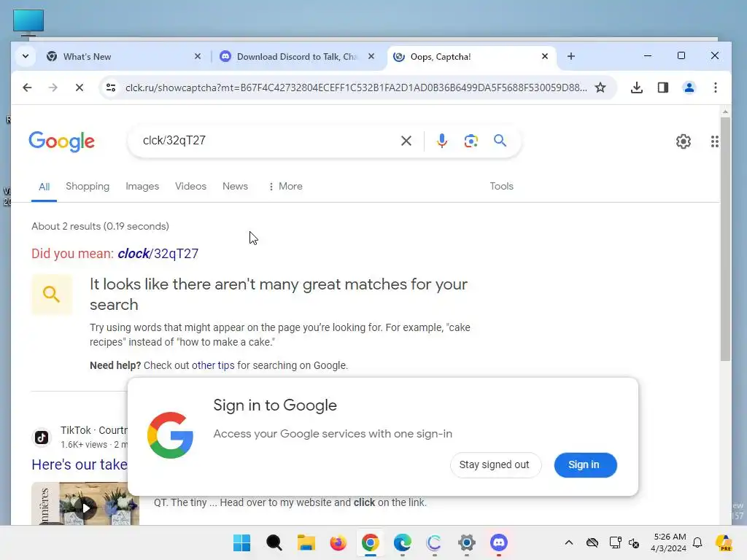747x560 pixels.
Task: Open Microsoft Edge from taskbar
Action: 403,542
